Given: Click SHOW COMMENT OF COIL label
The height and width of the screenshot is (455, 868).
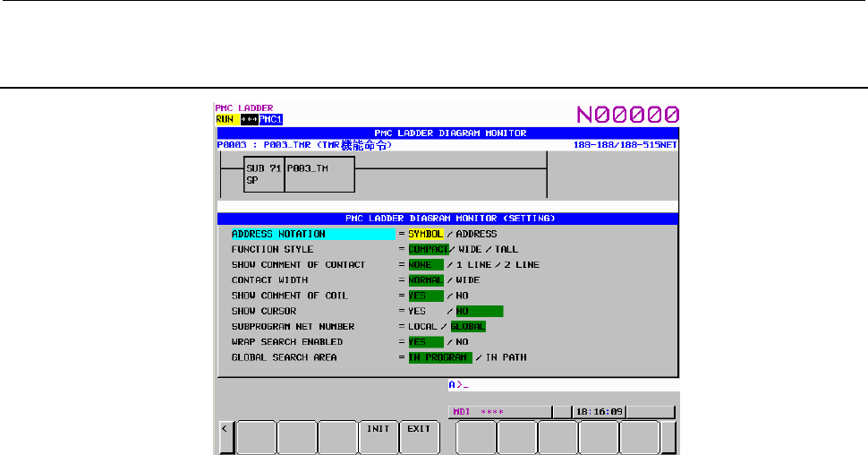Looking at the screenshot, I should pyautogui.click(x=290, y=296).
